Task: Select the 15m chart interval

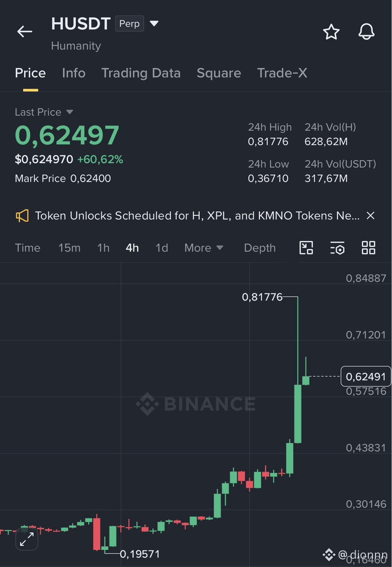Action: point(70,248)
